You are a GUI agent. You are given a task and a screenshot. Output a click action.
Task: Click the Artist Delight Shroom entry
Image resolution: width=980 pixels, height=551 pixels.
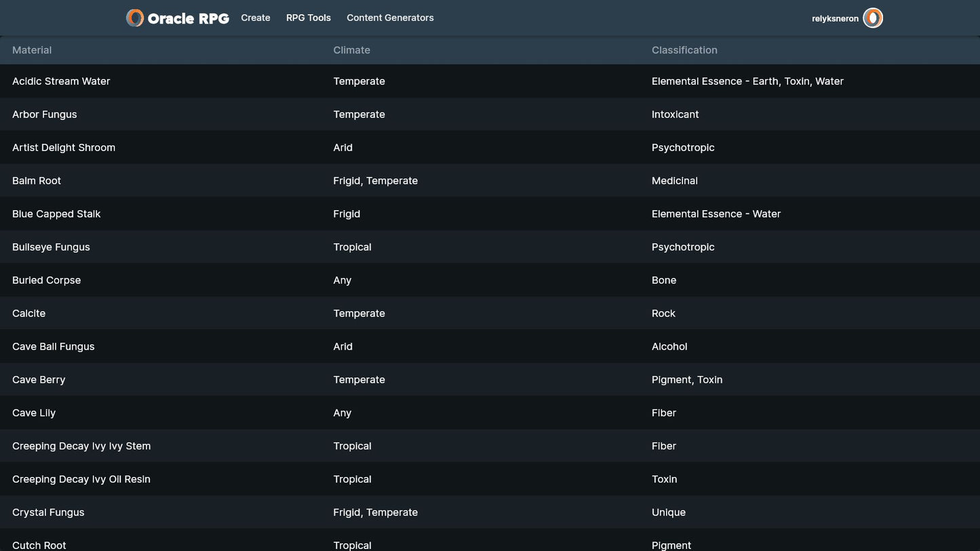coord(64,148)
